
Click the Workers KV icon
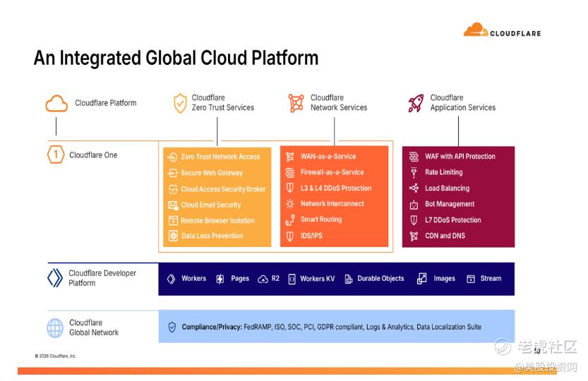click(x=292, y=279)
